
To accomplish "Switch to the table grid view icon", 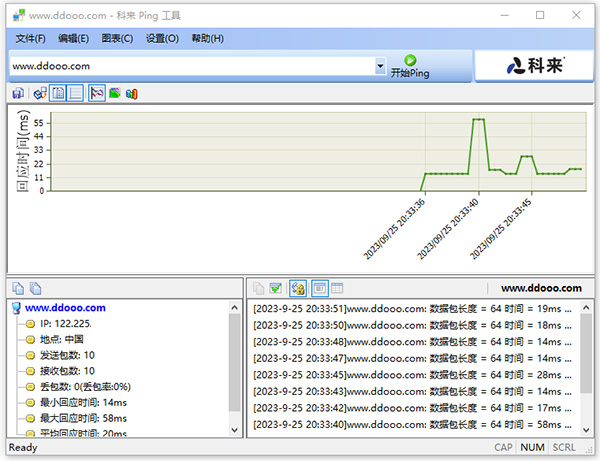I will coord(337,288).
